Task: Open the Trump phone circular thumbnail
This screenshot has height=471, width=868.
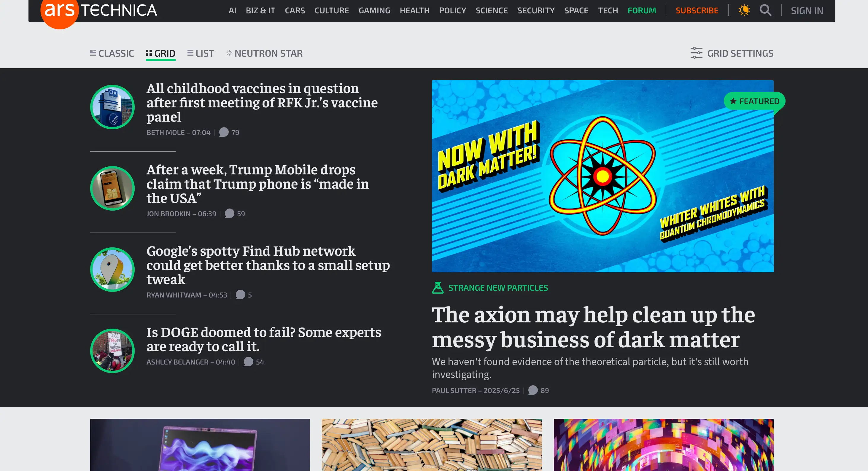Action: [x=112, y=188]
